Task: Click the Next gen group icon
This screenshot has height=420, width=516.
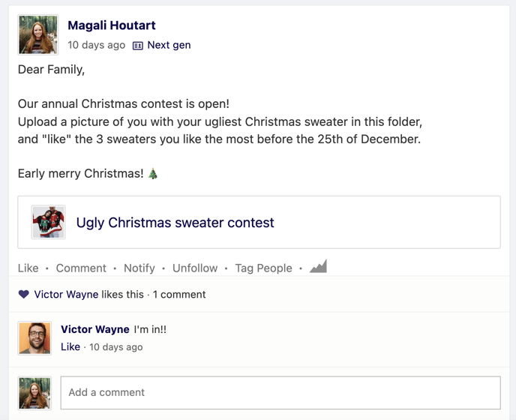Action: (x=137, y=46)
